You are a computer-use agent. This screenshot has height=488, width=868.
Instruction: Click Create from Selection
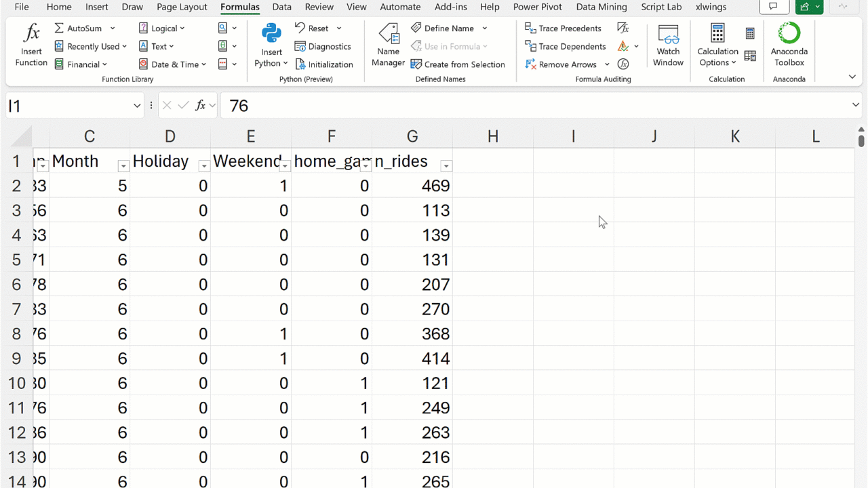coord(458,64)
